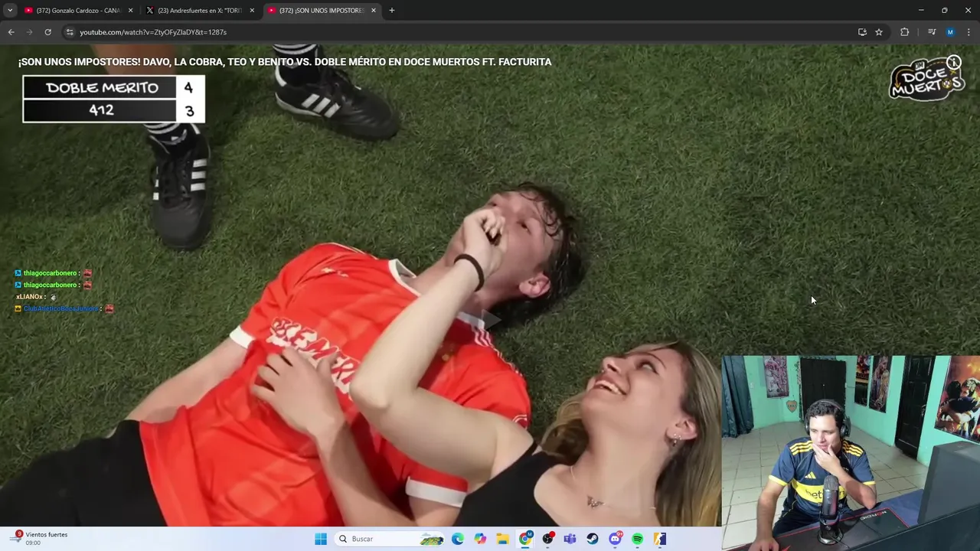Switch to the Andresfuertes en X tab

coord(201,10)
